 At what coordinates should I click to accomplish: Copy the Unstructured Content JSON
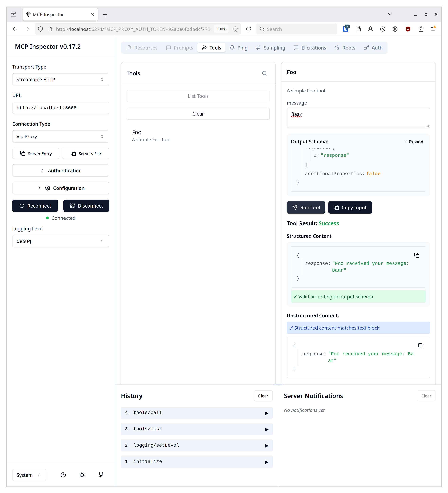point(420,346)
